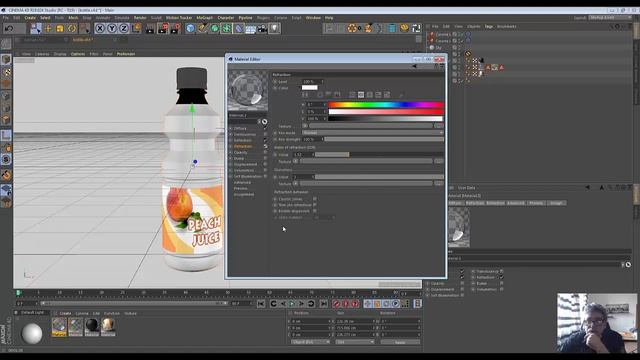This screenshot has width=640, height=360.
Task: Toggle the Opacity channel checkbox
Action: (x=265, y=152)
